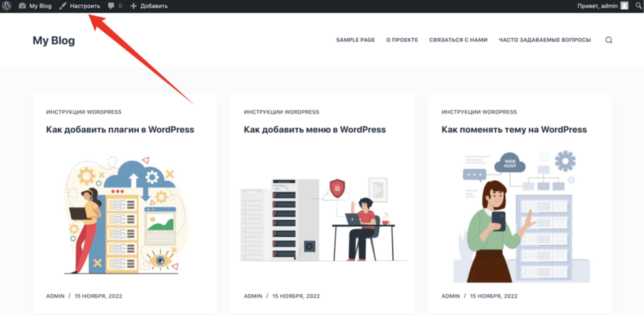Image resolution: width=644 pixels, height=315 pixels.
Task: Open Связаться с нами page
Action: point(459,40)
